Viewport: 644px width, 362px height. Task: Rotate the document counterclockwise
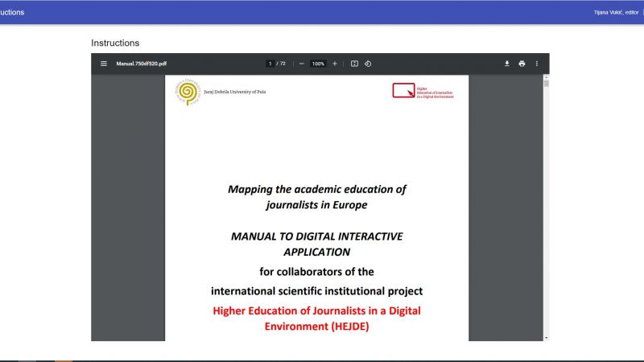(x=368, y=64)
